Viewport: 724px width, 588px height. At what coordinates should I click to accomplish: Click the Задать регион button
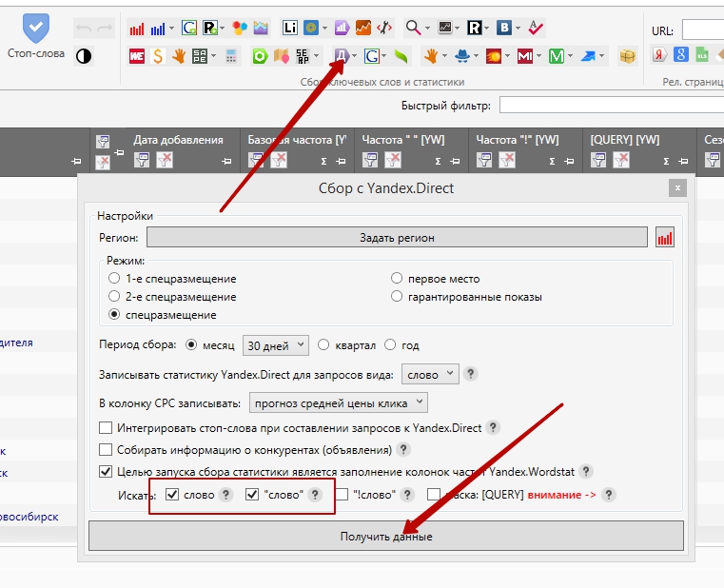(x=397, y=238)
